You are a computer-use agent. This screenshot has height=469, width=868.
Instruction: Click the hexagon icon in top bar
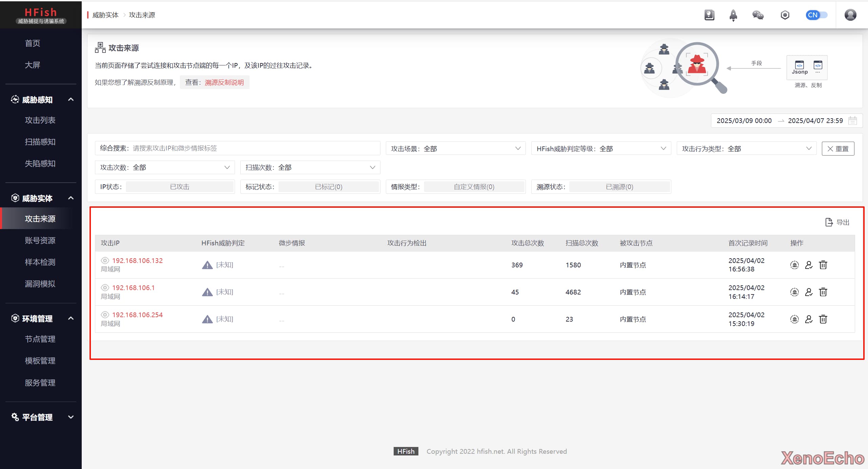785,15
